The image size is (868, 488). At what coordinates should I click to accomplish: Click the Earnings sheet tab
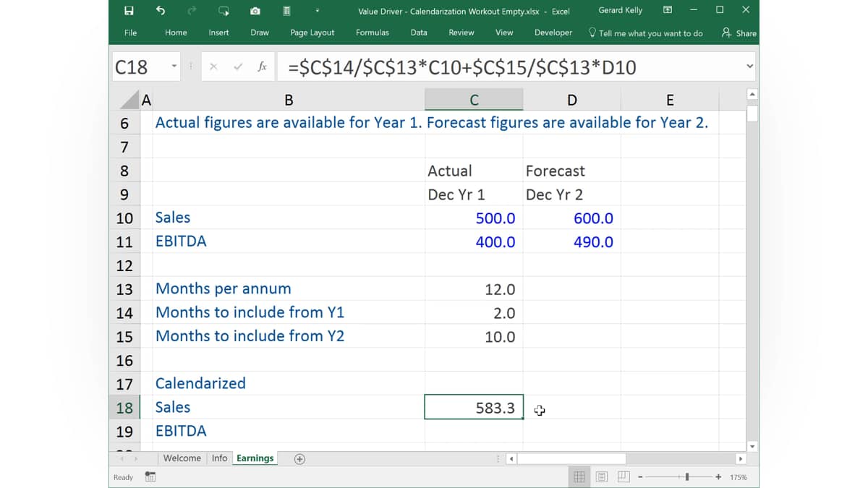click(255, 458)
